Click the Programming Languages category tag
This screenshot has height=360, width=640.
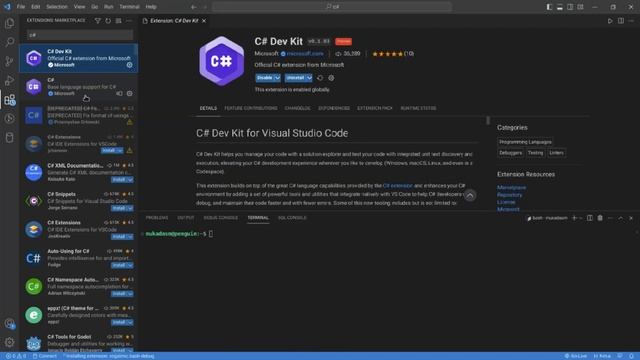point(525,142)
